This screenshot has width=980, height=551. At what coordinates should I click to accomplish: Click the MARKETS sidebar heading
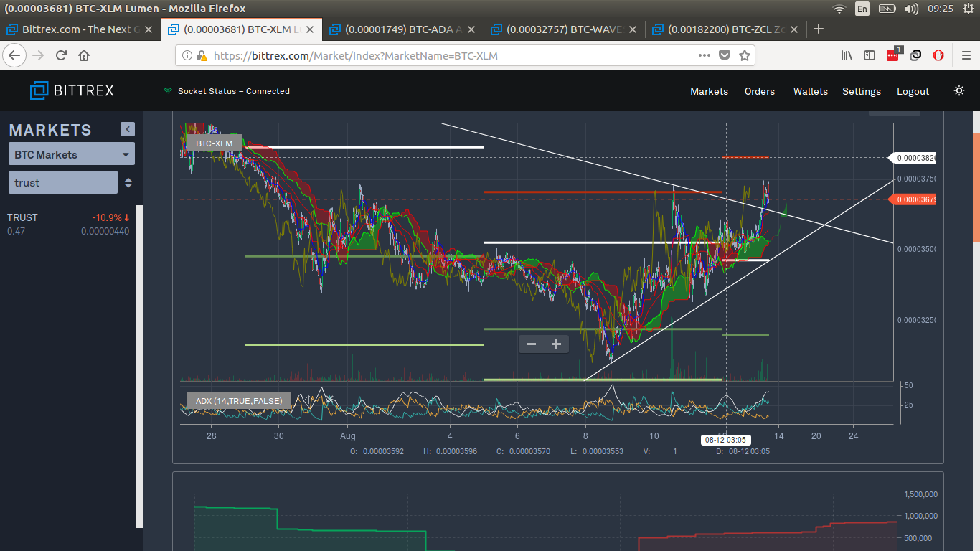pos(50,130)
